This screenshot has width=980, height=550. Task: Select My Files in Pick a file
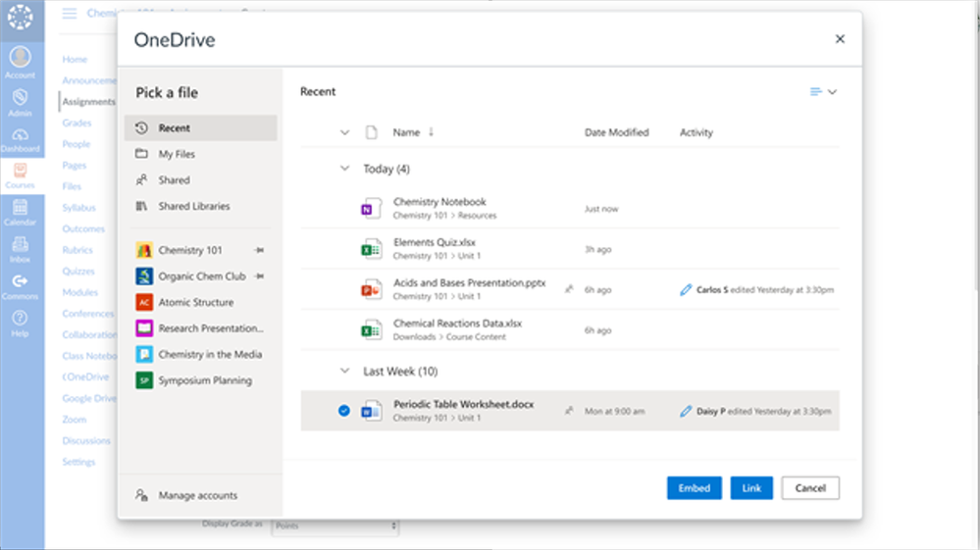coord(201,154)
